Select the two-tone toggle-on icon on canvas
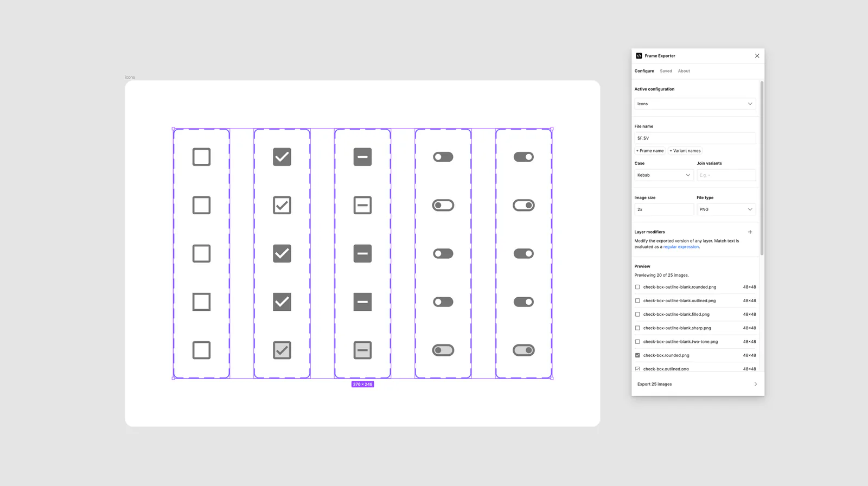Viewport: 868px width, 486px height. [524, 350]
